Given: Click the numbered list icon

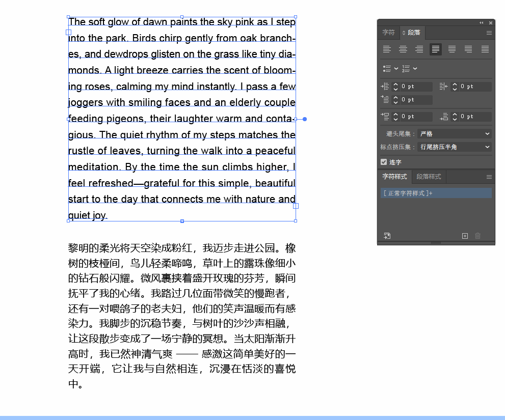Looking at the screenshot, I should pos(406,68).
